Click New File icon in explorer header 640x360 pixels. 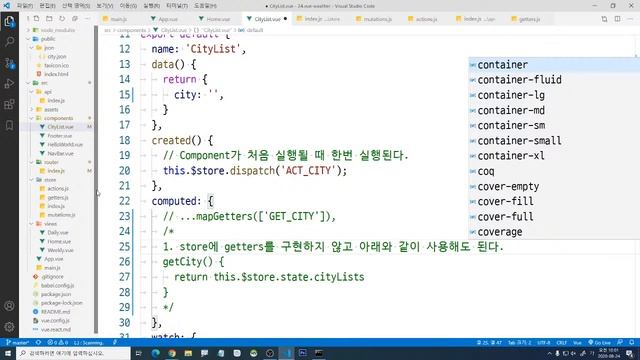tap(36, 19)
